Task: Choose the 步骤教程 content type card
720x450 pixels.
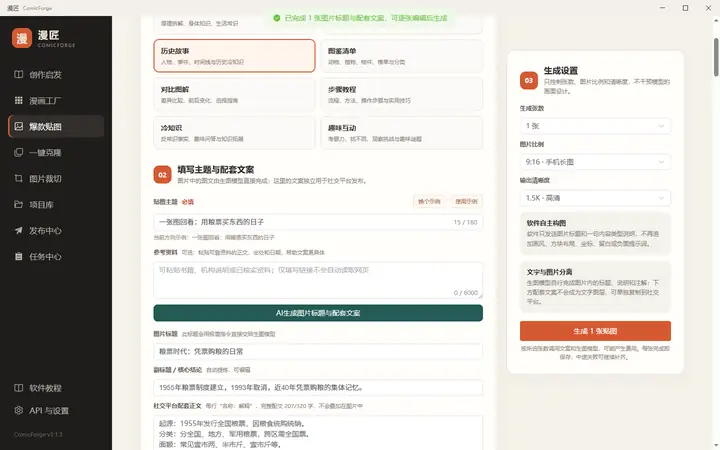Action: point(402,94)
